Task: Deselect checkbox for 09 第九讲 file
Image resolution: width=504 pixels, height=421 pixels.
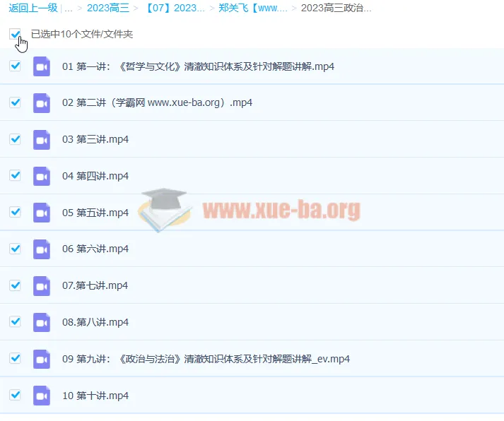Action: pyautogui.click(x=15, y=358)
